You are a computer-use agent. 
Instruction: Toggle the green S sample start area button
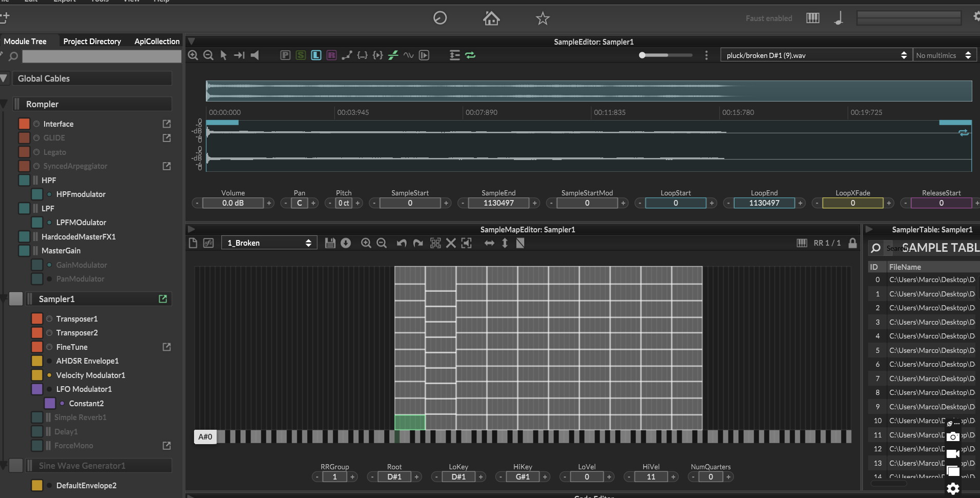coord(301,55)
